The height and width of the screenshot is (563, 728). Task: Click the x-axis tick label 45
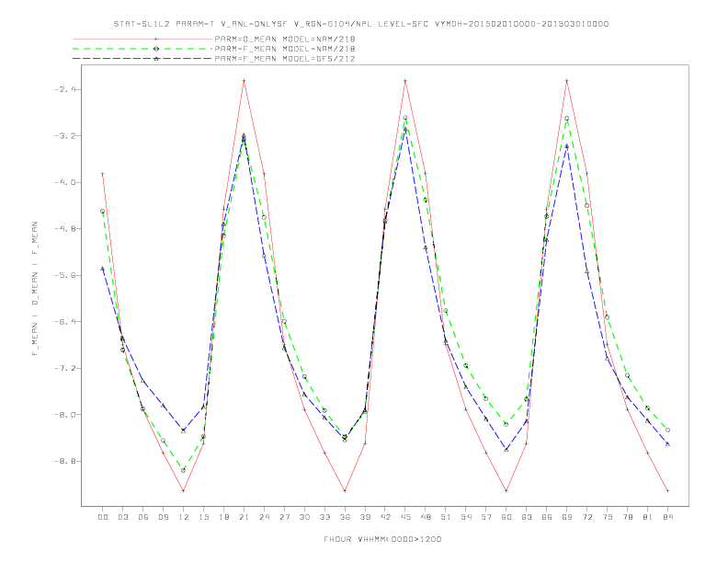click(x=405, y=517)
